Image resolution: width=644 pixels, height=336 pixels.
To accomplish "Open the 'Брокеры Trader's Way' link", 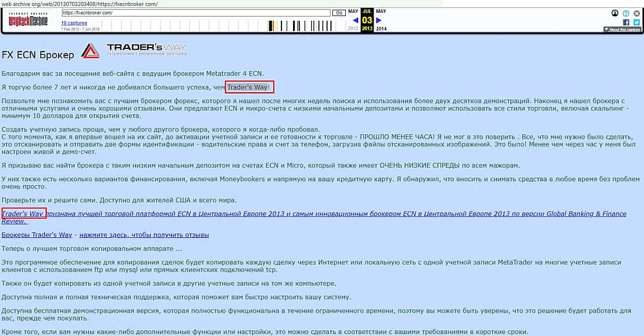I will pyautogui.click(x=37, y=235).
